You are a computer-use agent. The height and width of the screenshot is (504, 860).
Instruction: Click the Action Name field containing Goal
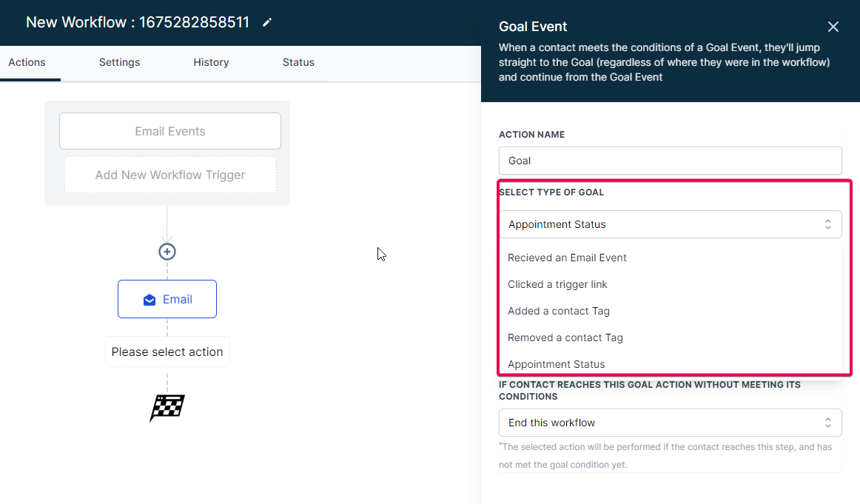coord(671,161)
